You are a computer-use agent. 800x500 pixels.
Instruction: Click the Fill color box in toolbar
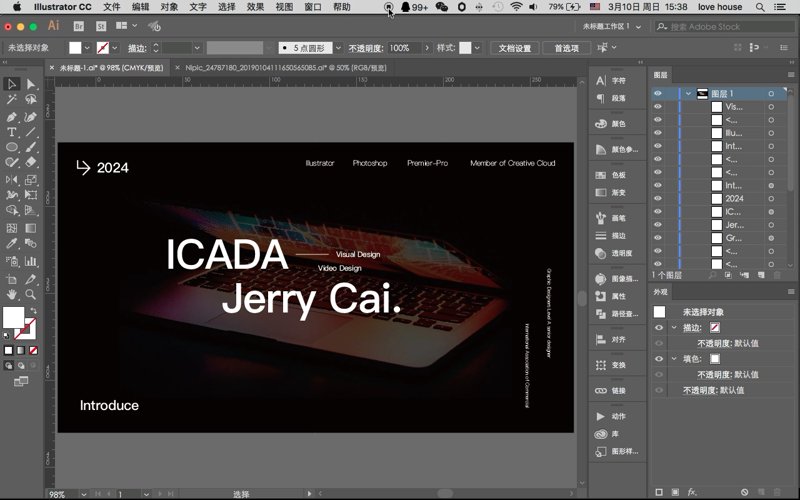13,317
